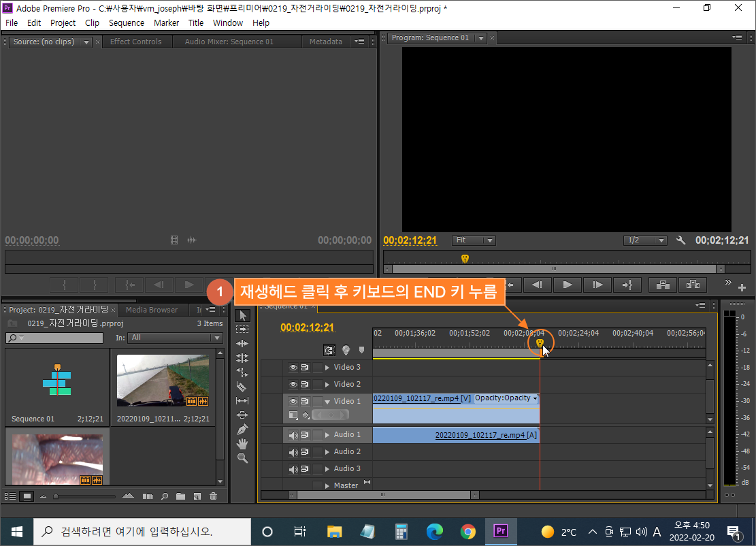Click Automate to Sequence icon
The height and width of the screenshot is (546, 756).
[148, 496]
